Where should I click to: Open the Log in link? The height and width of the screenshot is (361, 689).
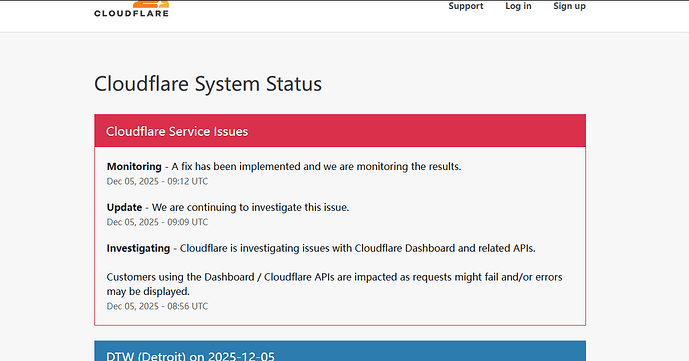tap(518, 6)
